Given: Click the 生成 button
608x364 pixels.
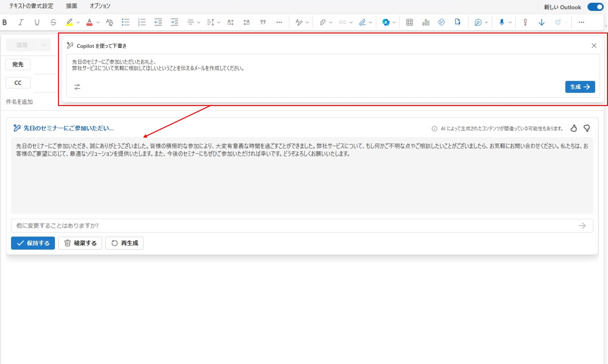Looking at the screenshot, I should pos(580,87).
